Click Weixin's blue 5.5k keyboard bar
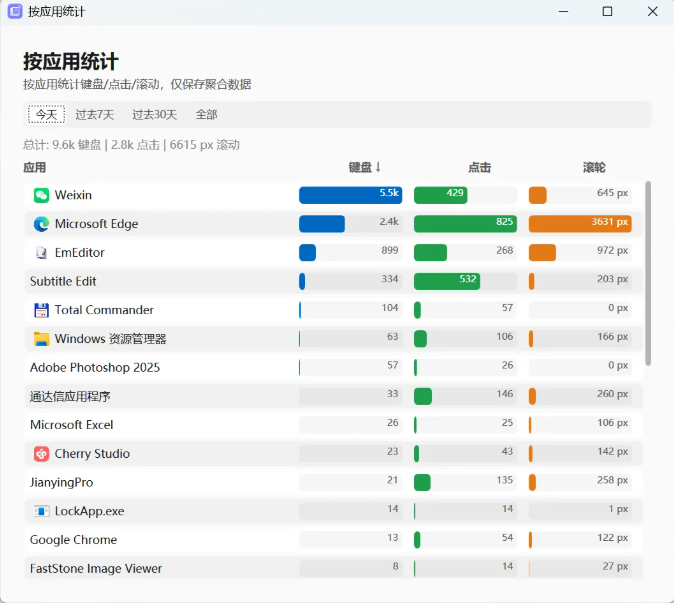 [350, 195]
